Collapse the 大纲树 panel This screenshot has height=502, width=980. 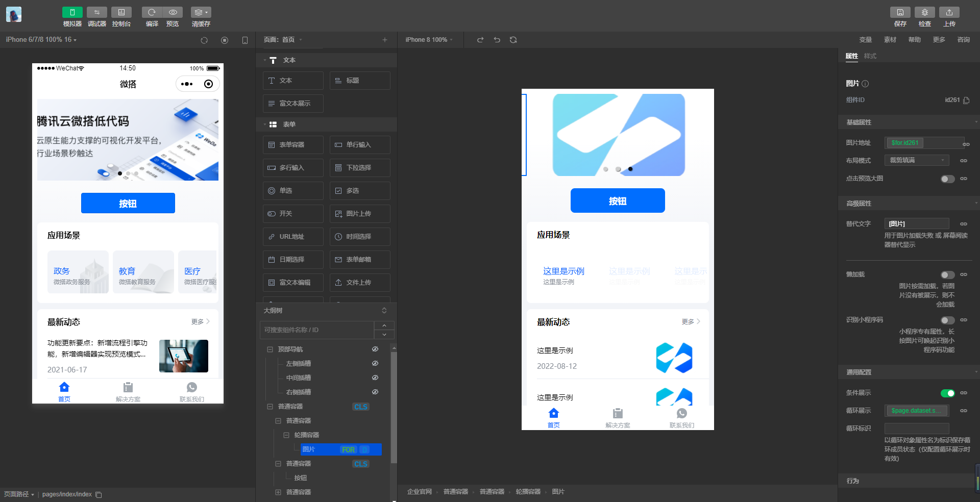[x=384, y=311]
